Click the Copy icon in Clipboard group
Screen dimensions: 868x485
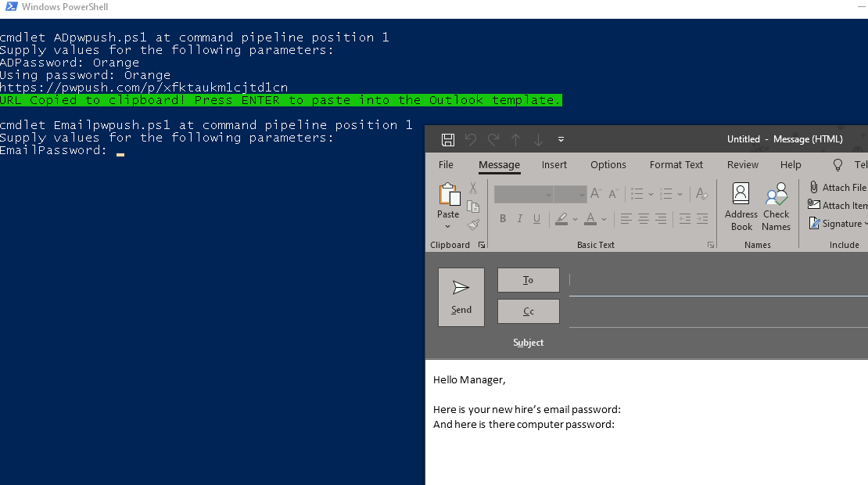[x=473, y=207]
